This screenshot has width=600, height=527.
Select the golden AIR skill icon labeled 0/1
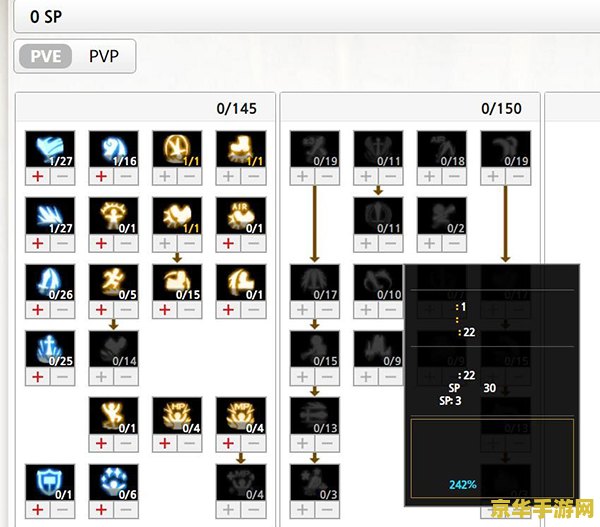coord(241,216)
